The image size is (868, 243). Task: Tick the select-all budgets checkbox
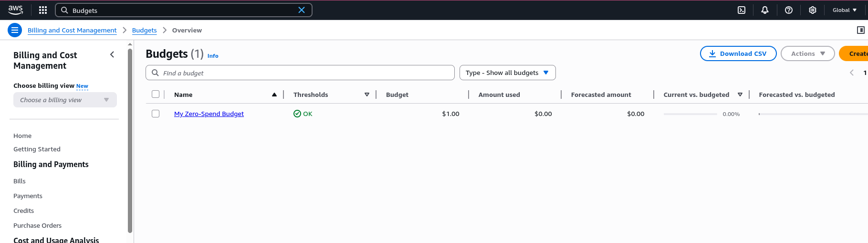156,94
